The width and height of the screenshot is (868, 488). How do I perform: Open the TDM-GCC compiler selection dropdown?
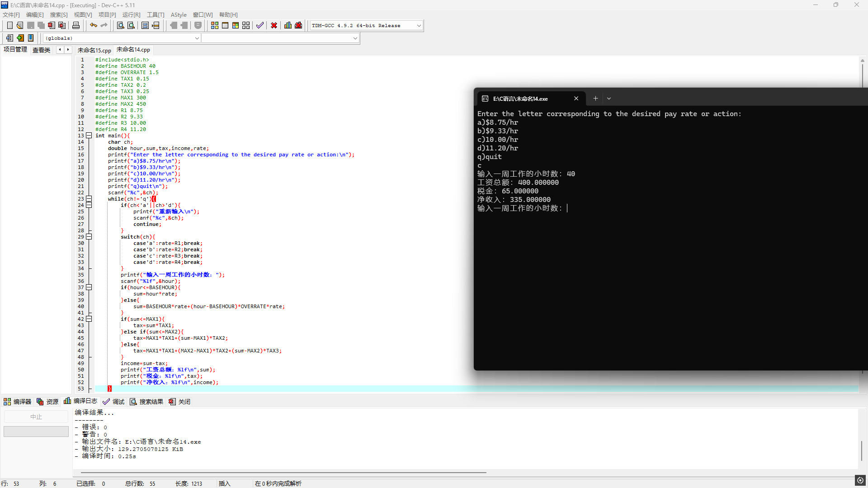[x=419, y=26]
